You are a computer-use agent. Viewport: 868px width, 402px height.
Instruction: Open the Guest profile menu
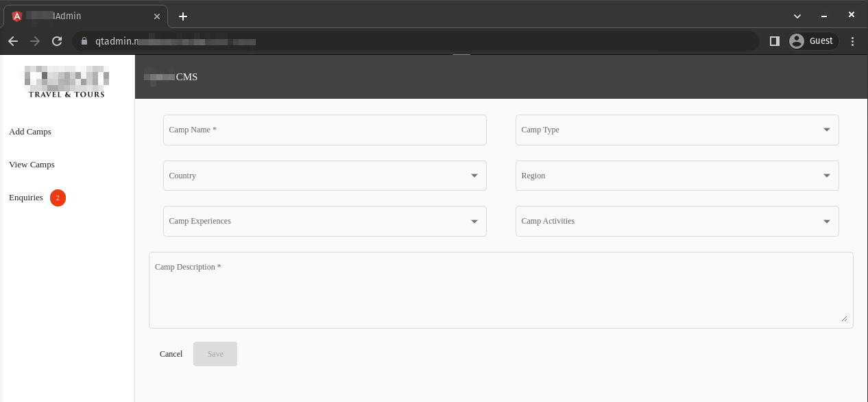[813, 41]
